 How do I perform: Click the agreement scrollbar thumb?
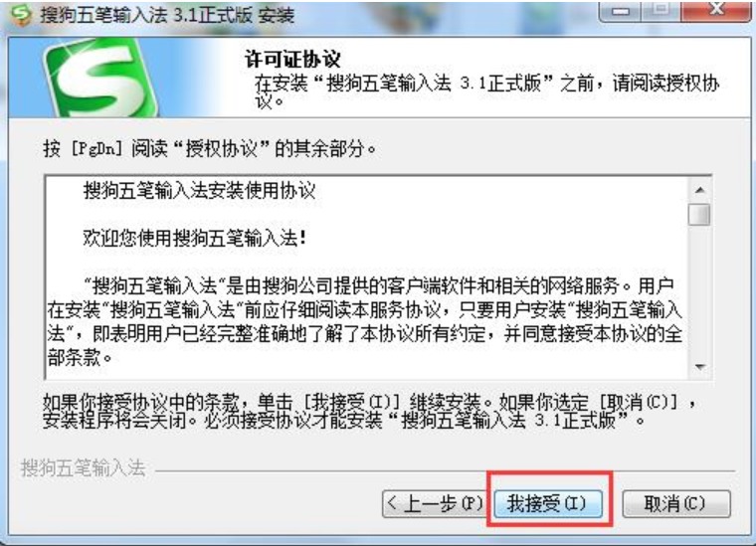tap(699, 215)
